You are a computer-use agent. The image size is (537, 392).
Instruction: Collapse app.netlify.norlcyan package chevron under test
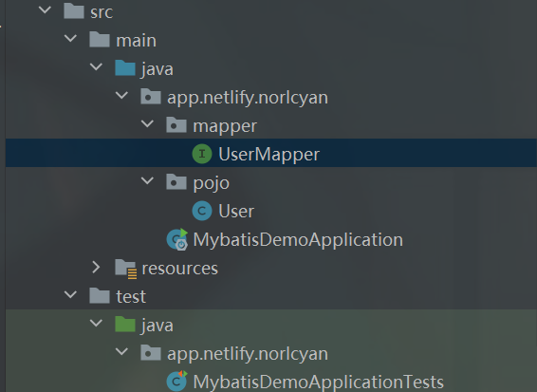point(122,351)
